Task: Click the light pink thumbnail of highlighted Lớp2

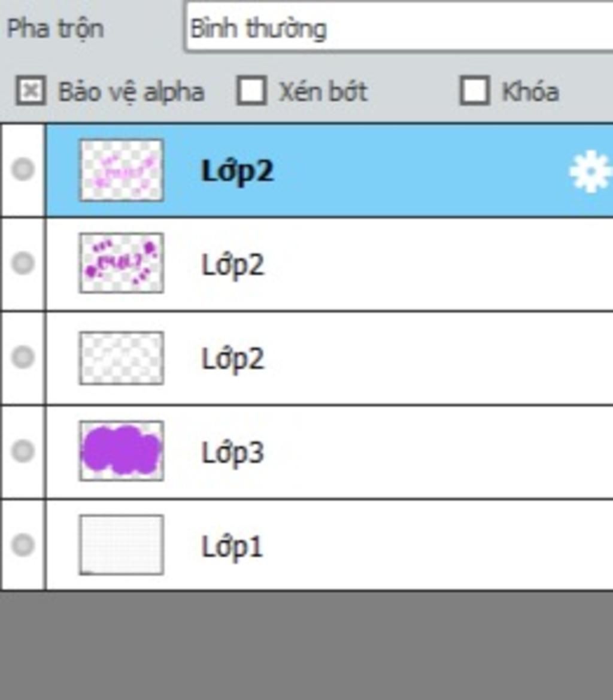Action: pyautogui.click(x=122, y=170)
